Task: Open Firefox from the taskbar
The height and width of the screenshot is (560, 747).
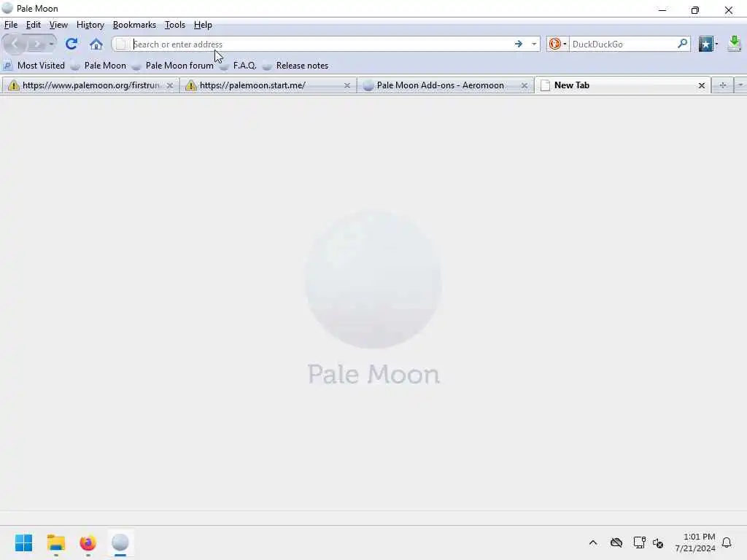Action: [88, 542]
